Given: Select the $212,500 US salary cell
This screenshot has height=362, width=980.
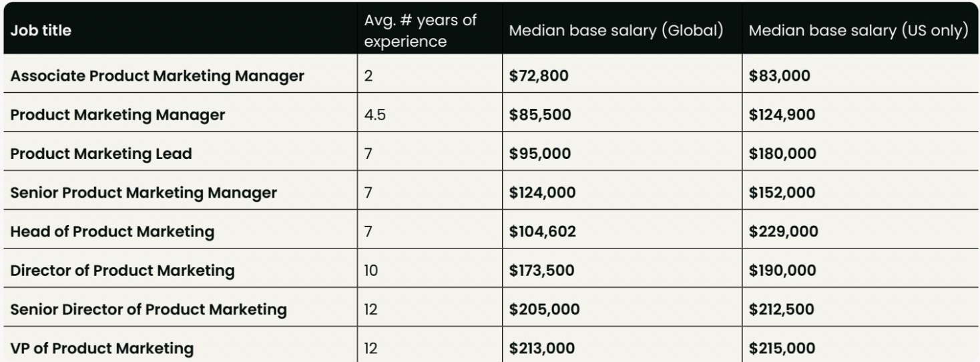Looking at the screenshot, I should [x=782, y=309].
